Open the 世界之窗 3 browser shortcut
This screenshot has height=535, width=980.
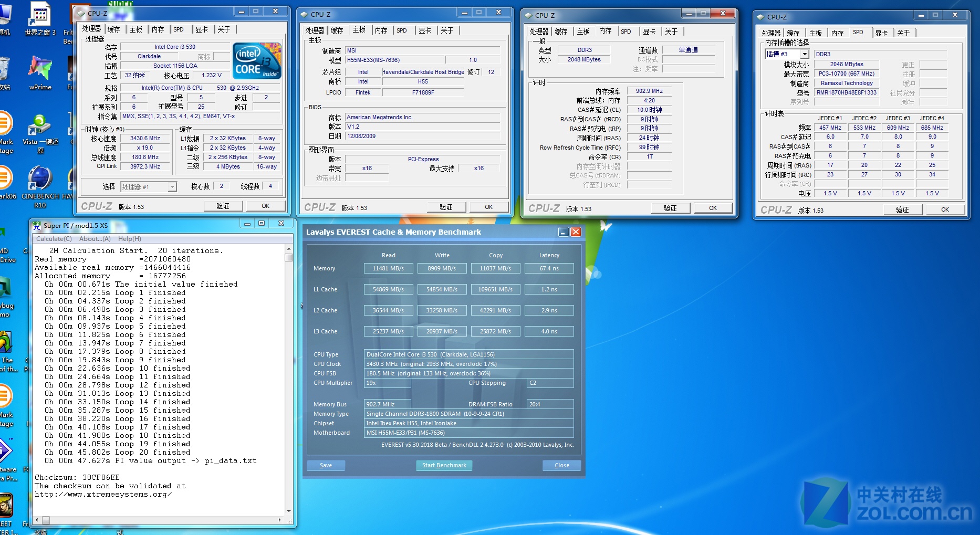point(40,19)
